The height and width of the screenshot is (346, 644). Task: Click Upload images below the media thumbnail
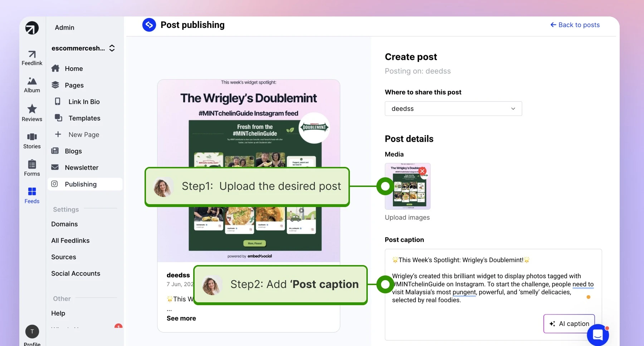coord(407,217)
